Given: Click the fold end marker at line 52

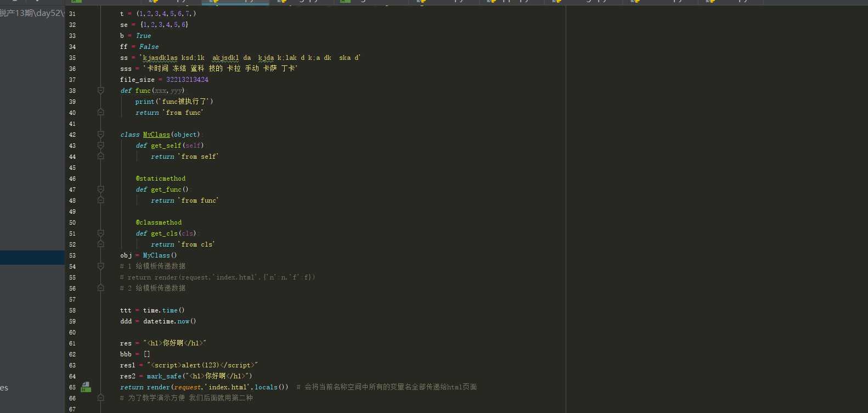Looking at the screenshot, I should (101, 244).
